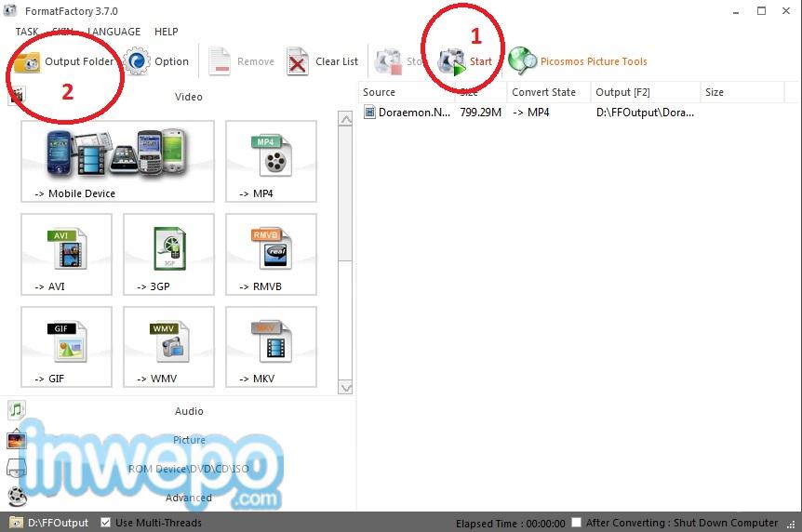Click the ROM Device disc drive icon
The width and height of the screenshot is (802, 532).
click(x=17, y=468)
